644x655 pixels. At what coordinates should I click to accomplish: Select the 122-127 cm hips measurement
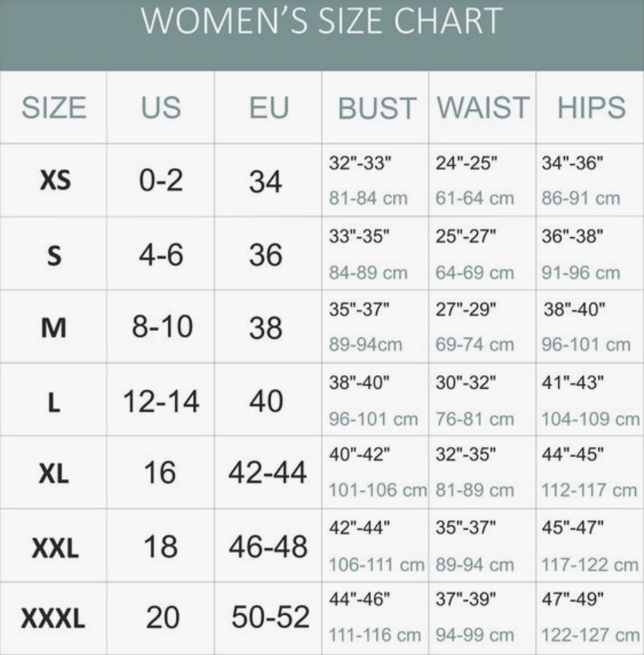[x=590, y=636]
